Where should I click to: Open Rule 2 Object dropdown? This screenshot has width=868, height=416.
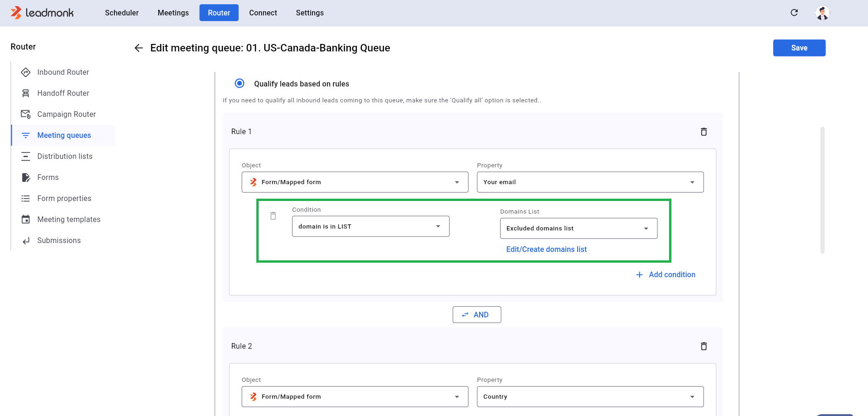point(355,397)
